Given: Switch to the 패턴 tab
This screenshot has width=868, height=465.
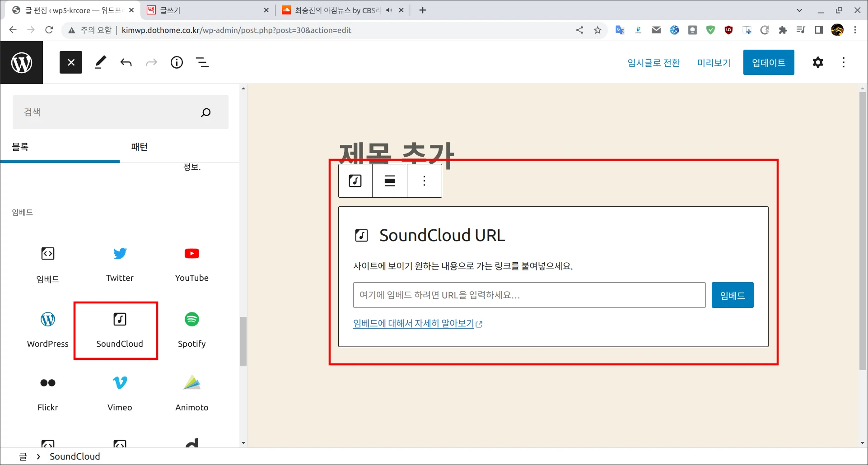Looking at the screenshot, I should 139,147.
